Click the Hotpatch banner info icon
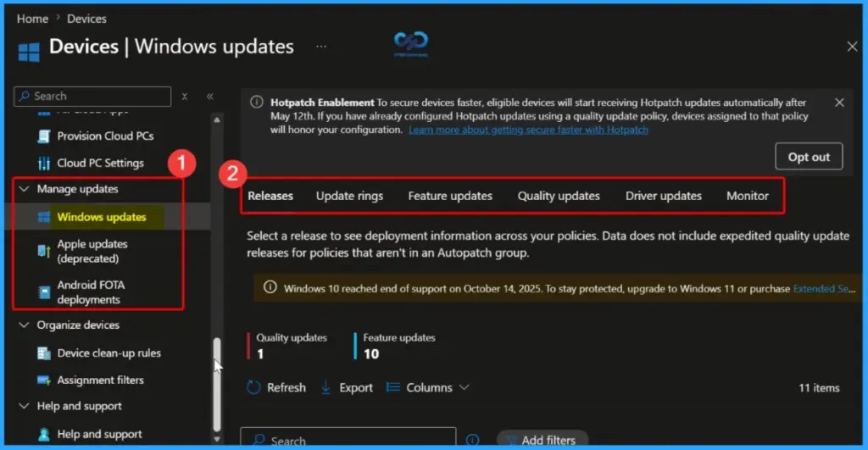This screenshot has width=868, height=450. [x=256, y=102]
